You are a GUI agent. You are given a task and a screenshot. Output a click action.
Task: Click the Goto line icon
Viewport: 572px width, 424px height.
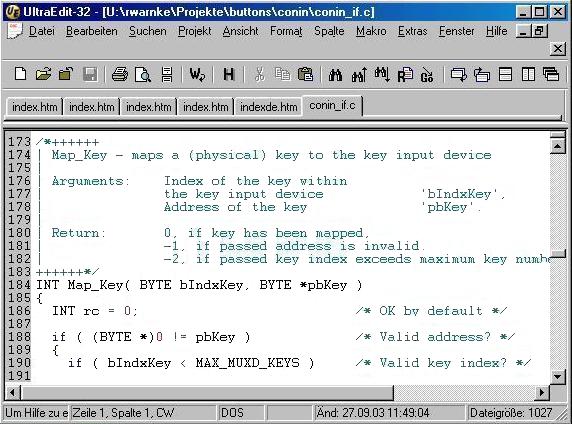[x=426, y=75]
